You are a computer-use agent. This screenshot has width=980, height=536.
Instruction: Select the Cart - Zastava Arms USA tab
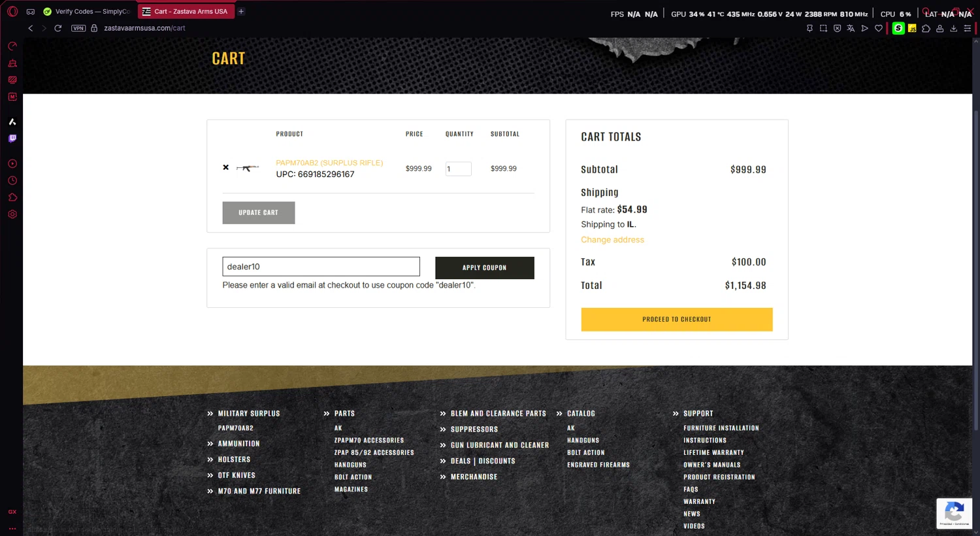[186, 11]
